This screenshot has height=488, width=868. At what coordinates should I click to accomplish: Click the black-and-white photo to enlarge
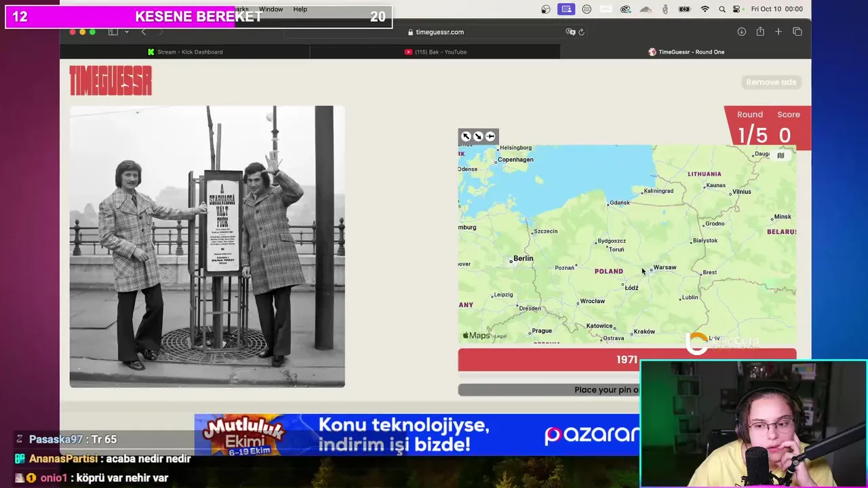point(207,246)
